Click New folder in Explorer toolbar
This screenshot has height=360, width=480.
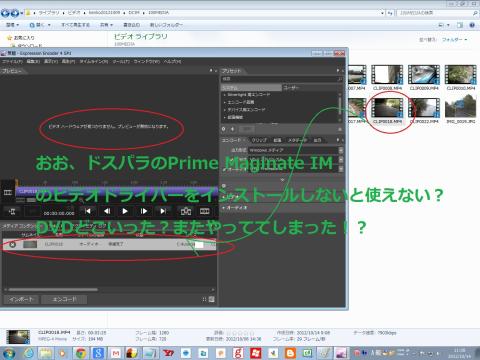[x=166, y=25]
